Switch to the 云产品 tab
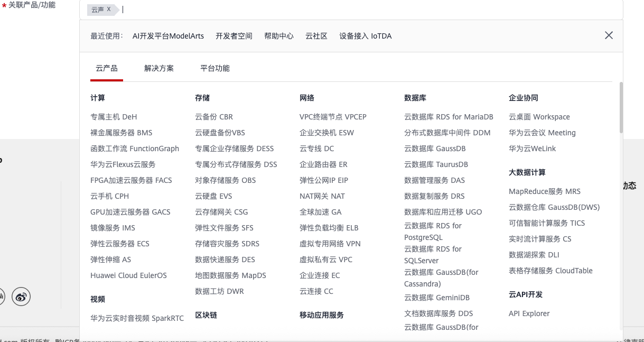Image resolution: width=644 pixels, height=342 pixels. tap(107, 68)
